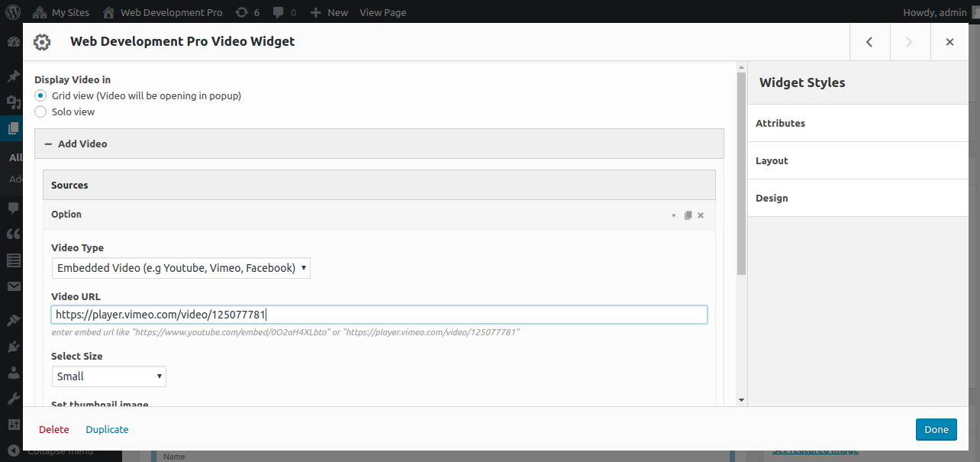Click the form's vertical scrollbar thumb
Image resolution: width=980 pixels, height=462 pixels.
point(740,174)
